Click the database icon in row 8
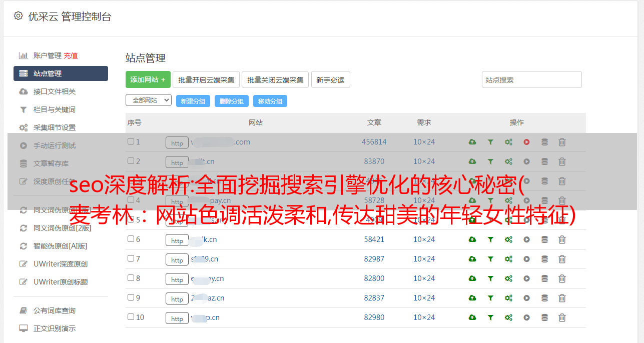644x343 pixels. pos(544,278)
